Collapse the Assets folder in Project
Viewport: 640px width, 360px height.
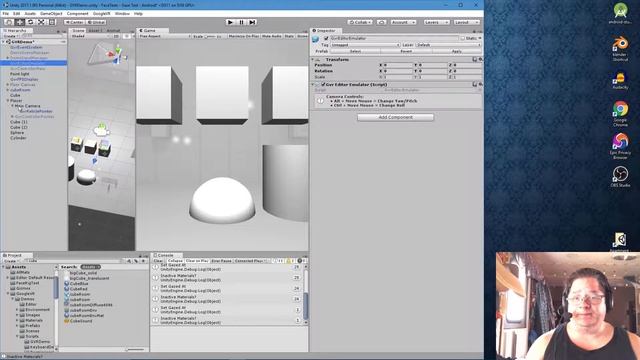point(4,267)
